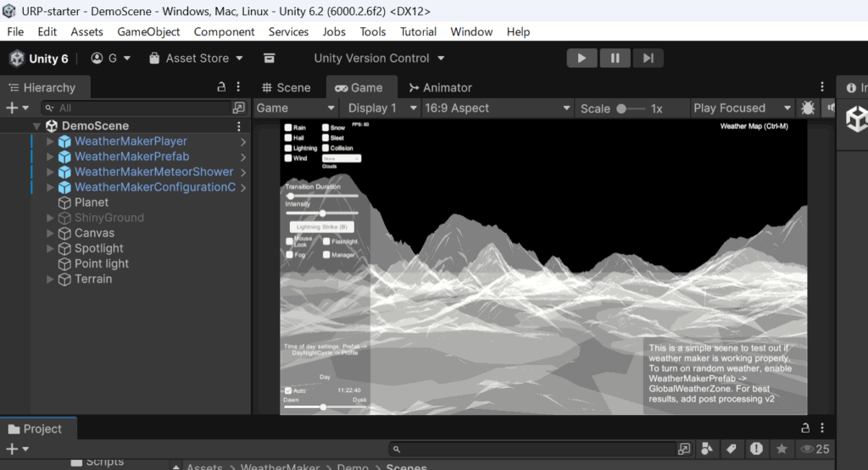Switch to the Scene tab
The height and width of the screenshot is (470, 868).
click(x=286, y=87)
